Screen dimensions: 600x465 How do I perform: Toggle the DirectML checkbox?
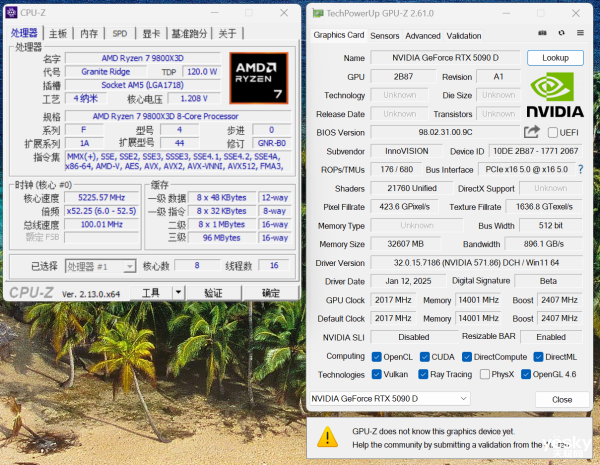coord(538,357)
